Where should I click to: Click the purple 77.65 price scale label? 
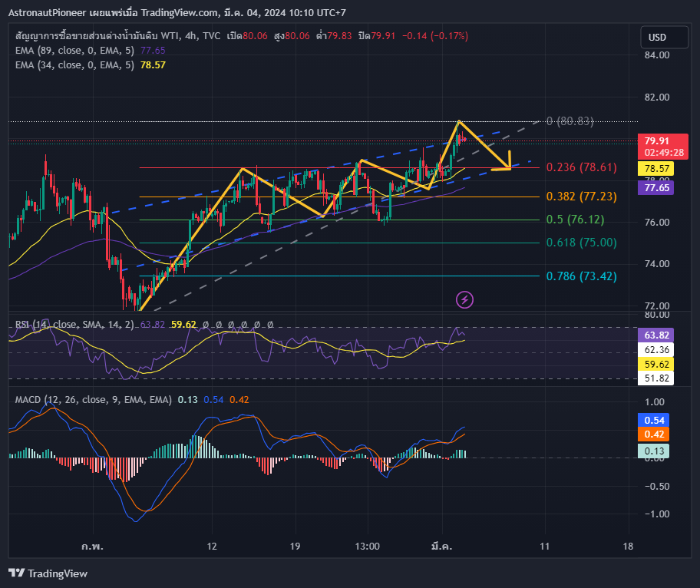656,187
